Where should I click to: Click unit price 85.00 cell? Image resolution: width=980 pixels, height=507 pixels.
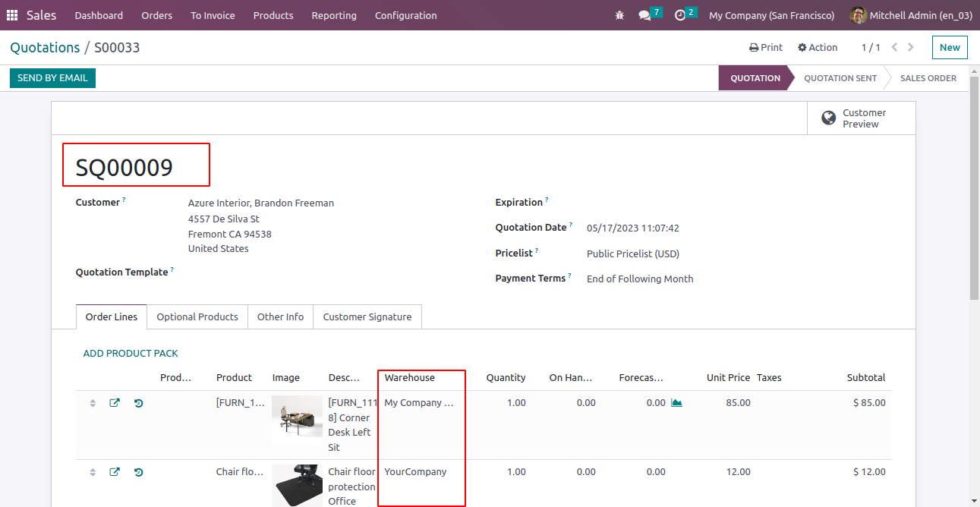(x=739, y=403)
